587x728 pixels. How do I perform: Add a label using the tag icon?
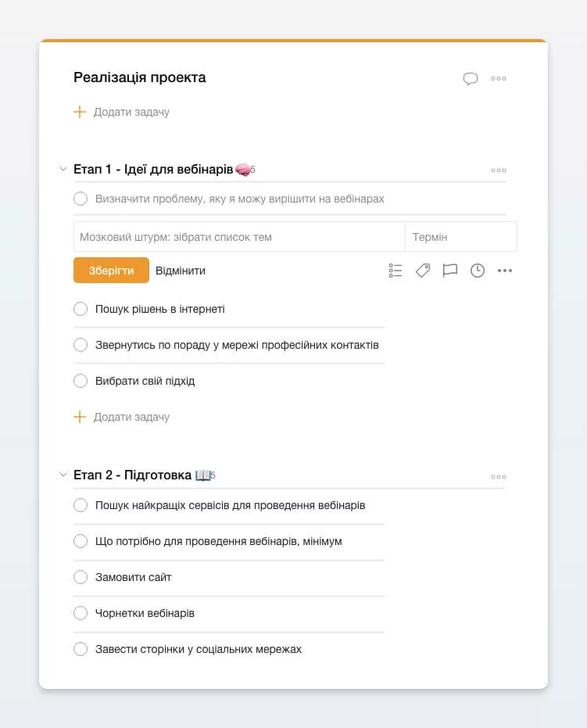click(422, 271)
